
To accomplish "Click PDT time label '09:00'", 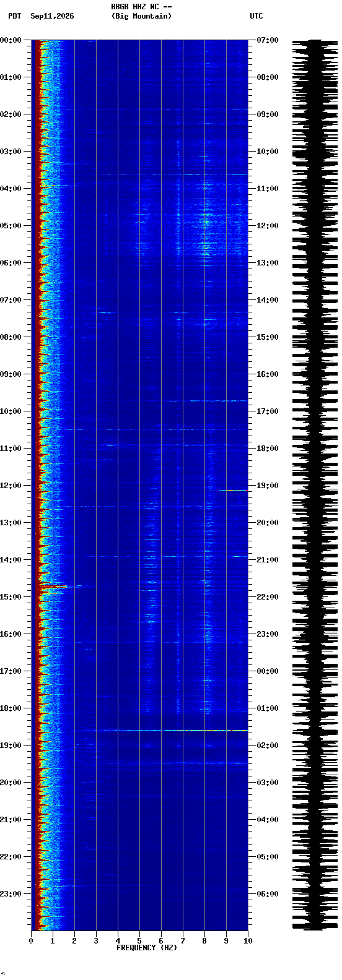I will point(11,374).
